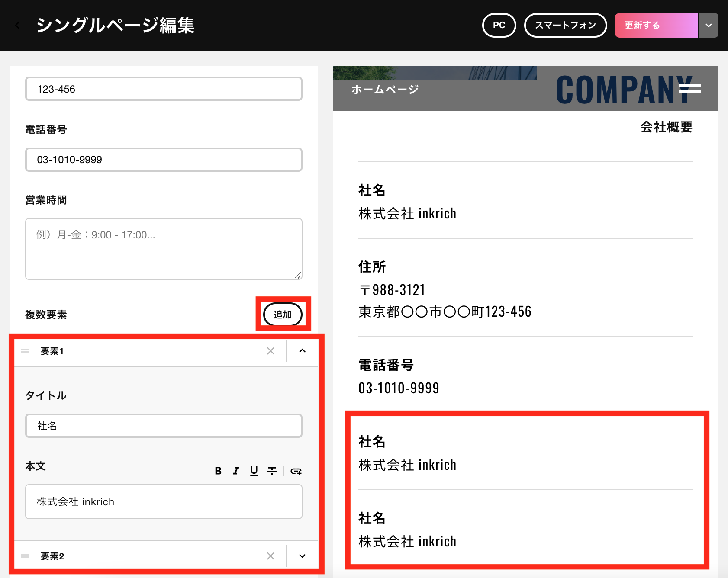Switch preview to PC mode
This screenshot has width=728, height=578.
[x=499, y=26]
